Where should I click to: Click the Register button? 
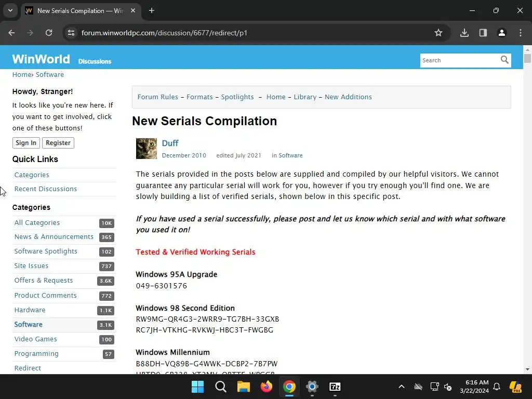pos(58,143)
